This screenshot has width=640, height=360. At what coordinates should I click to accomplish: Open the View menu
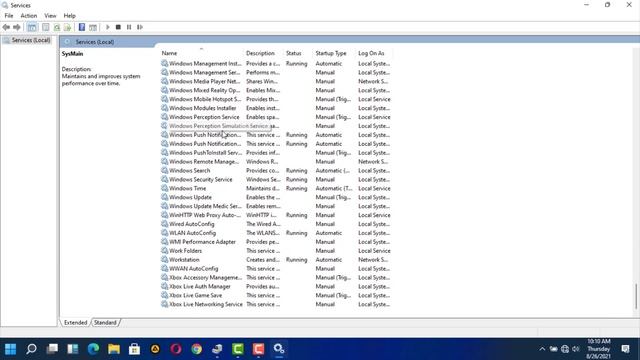coord(50,16)
